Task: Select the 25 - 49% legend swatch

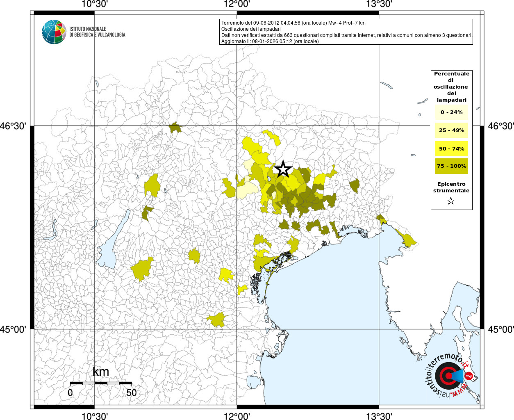Action: pyautogui.click(x=452, y=130)
